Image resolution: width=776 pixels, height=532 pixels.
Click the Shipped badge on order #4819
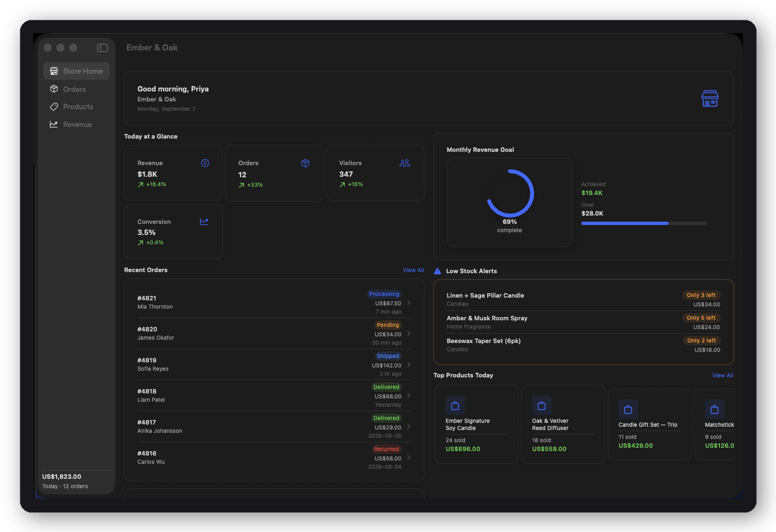(x=388, y=356)
